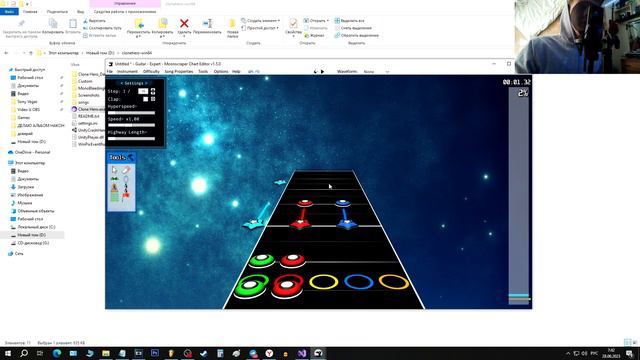
Task: Select the eraser tool in Tools panel
Action: point(126,170)
